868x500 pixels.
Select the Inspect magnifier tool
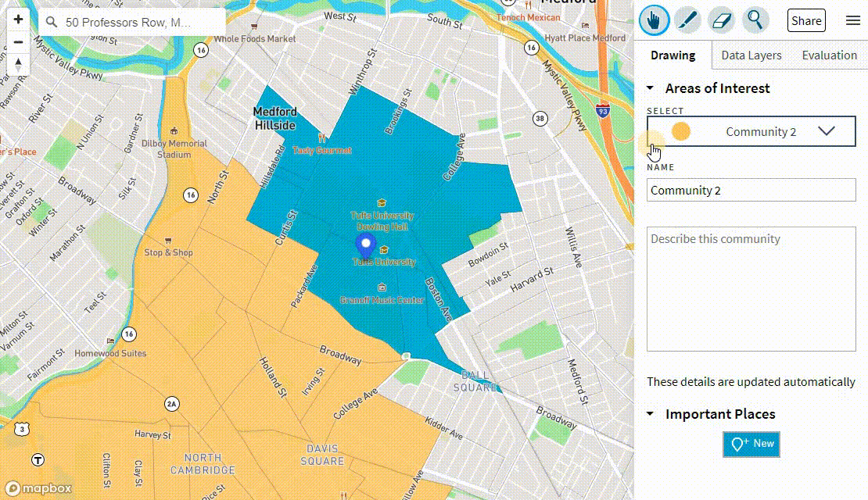pos(755,20)
